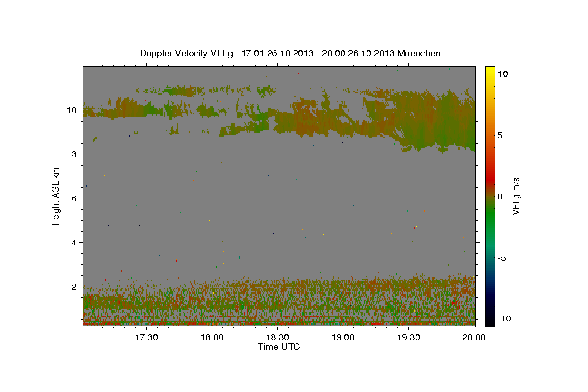Select the 17:30 time tick label

coord(146,337)
